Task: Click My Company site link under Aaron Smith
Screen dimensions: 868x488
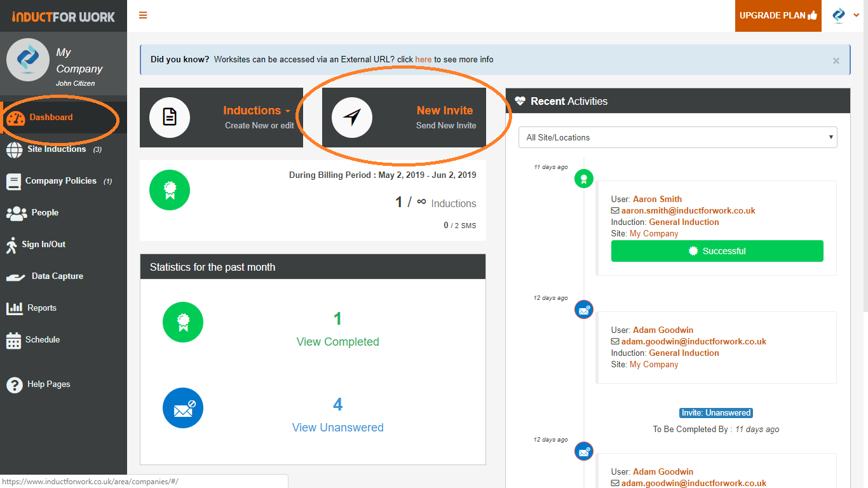Action: point(654,233)
